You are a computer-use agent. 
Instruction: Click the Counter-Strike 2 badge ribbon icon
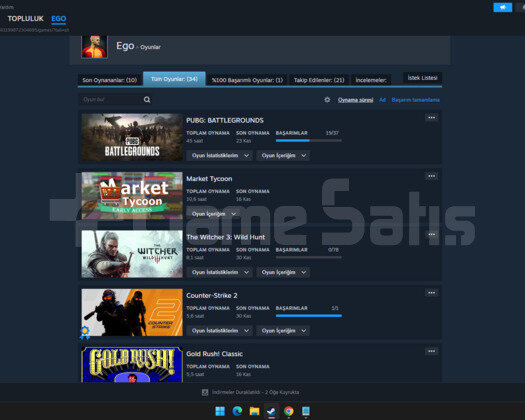(85, 332)
